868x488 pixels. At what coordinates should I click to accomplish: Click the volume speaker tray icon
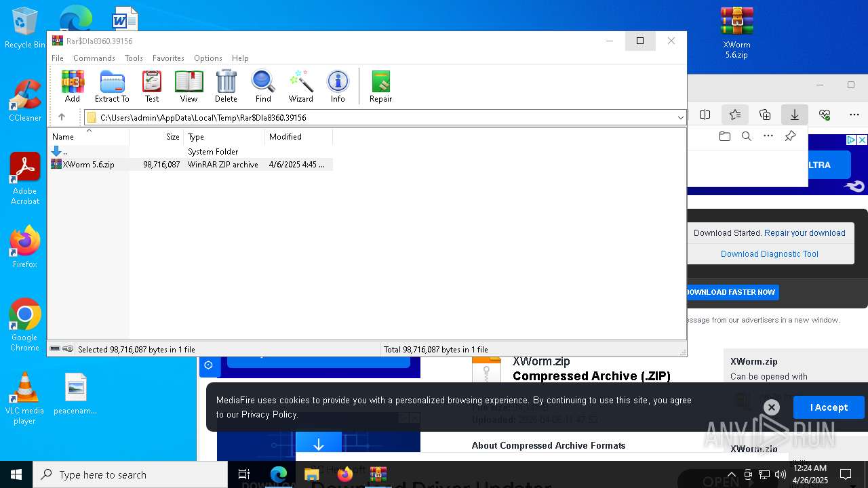pos(780,474)
